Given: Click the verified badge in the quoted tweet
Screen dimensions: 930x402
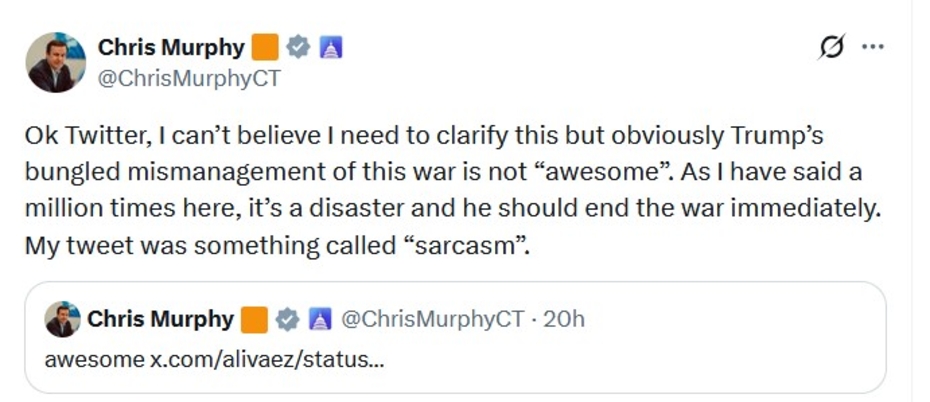Looking at the screenshot, I should 286,319.
